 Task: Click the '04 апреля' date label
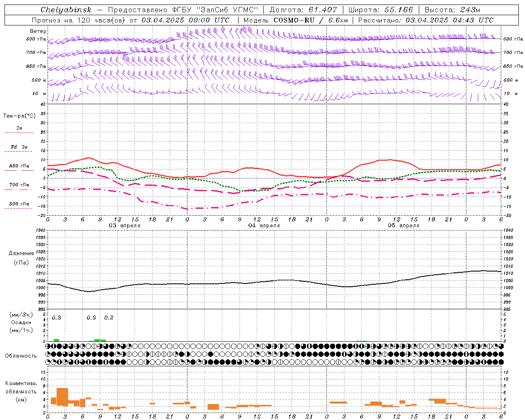pos(264,226)
